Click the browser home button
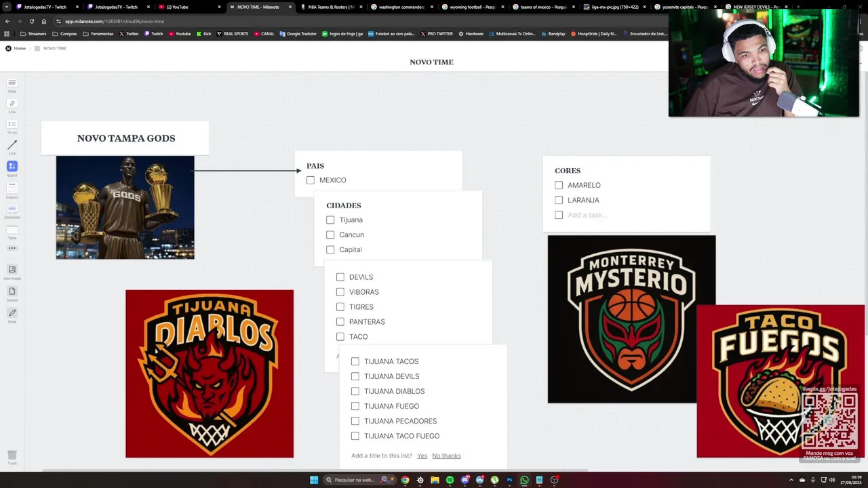Screen dimensions: 868x488 pyautogui.click(x=44, y=21)
